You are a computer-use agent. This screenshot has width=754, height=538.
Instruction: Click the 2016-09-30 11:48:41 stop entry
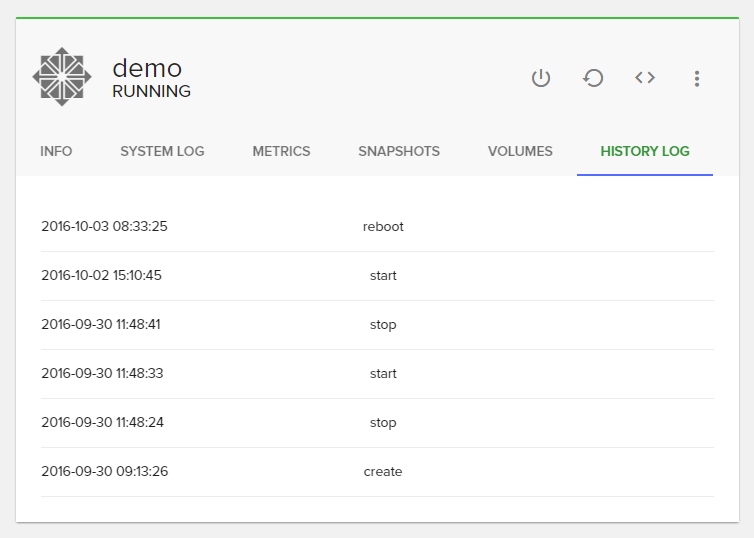click(x=383, y=324)
